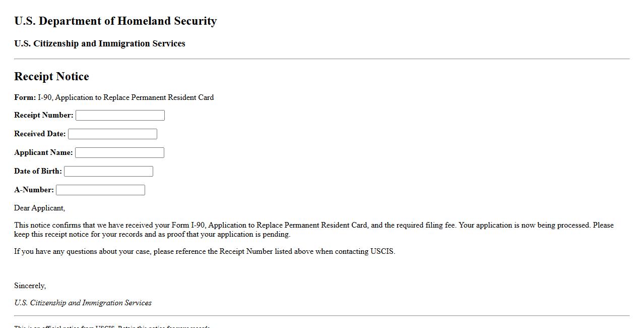The height and width of the screenshot is (328, 644).
Task: Click the official notice footer text
Action: coord(112,326)
